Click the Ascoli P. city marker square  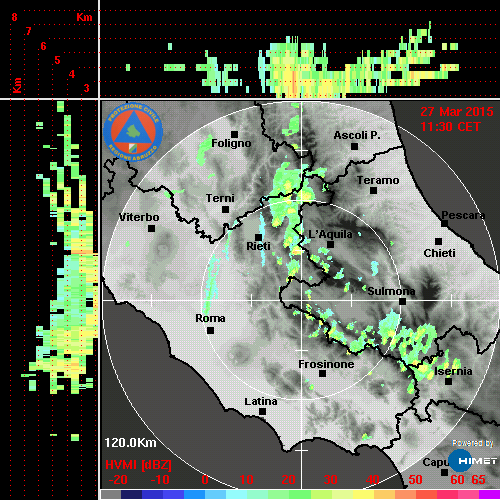point(355,146)
